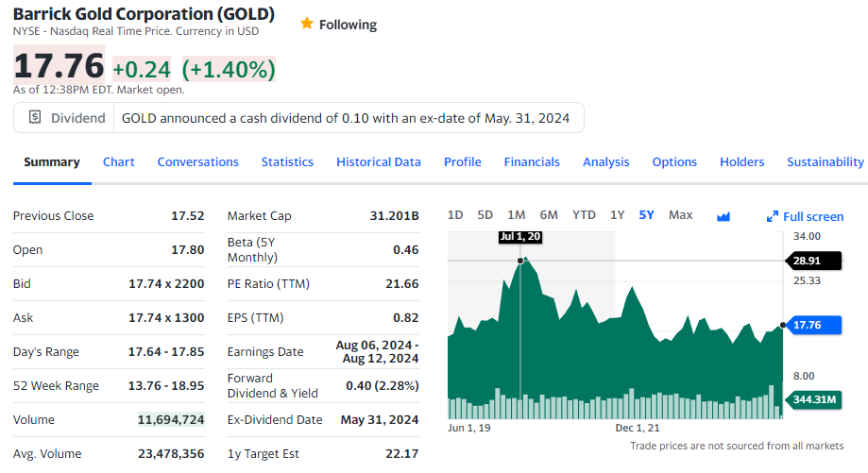Image resolution: width=868 pixels, height=473 pixels.
Task: Open the Chart tab
Action: click(x=118, y=161)
